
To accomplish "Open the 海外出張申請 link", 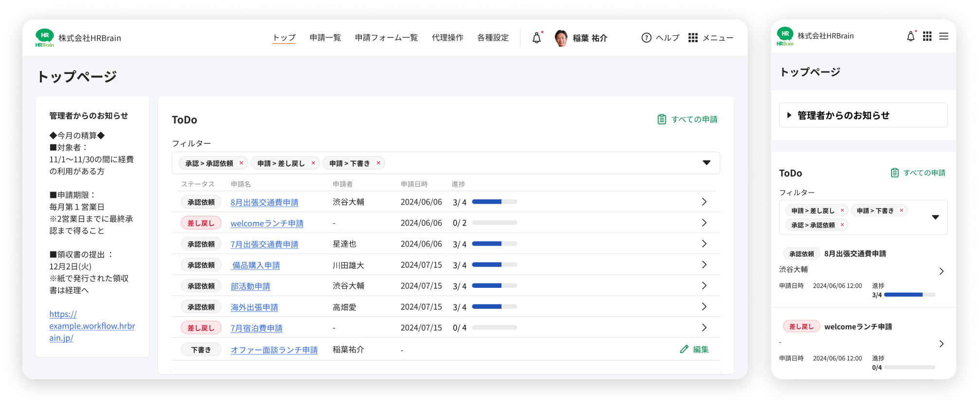I will pyautogui.click(x=254, y=307).
